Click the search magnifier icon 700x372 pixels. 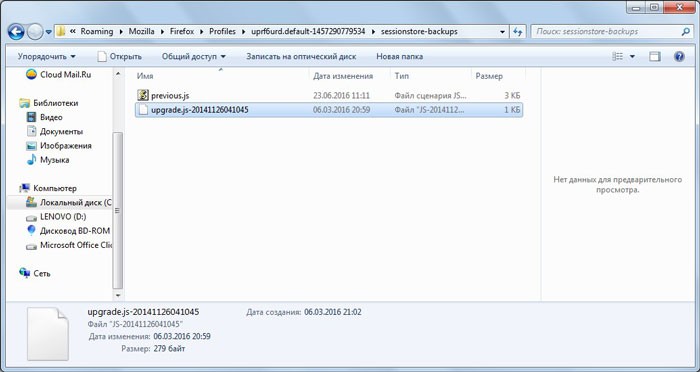[x=686, y=32]
